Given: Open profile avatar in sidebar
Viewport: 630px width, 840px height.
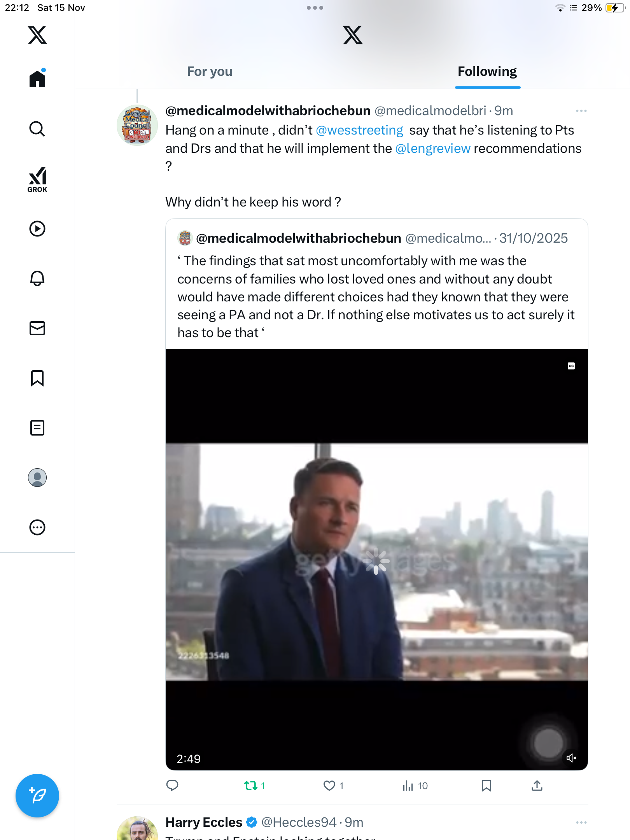Looking at the screenshot, I should pyautogui.click(x=37, y=478).
